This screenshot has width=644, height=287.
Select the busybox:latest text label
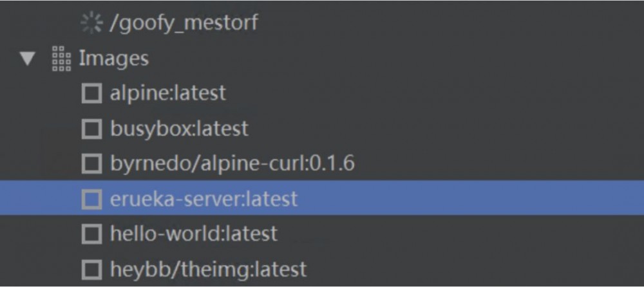[179, 129]
